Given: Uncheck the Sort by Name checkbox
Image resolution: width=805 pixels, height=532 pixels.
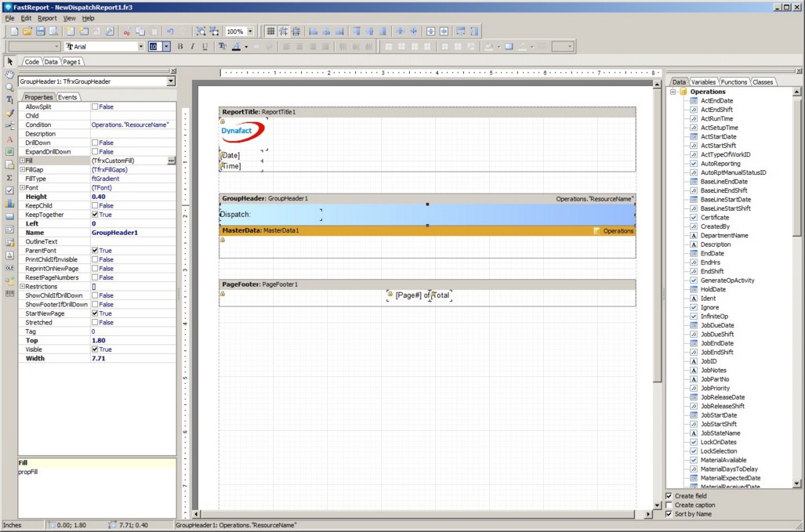Looking at the screenshot, I should point(669,514).
